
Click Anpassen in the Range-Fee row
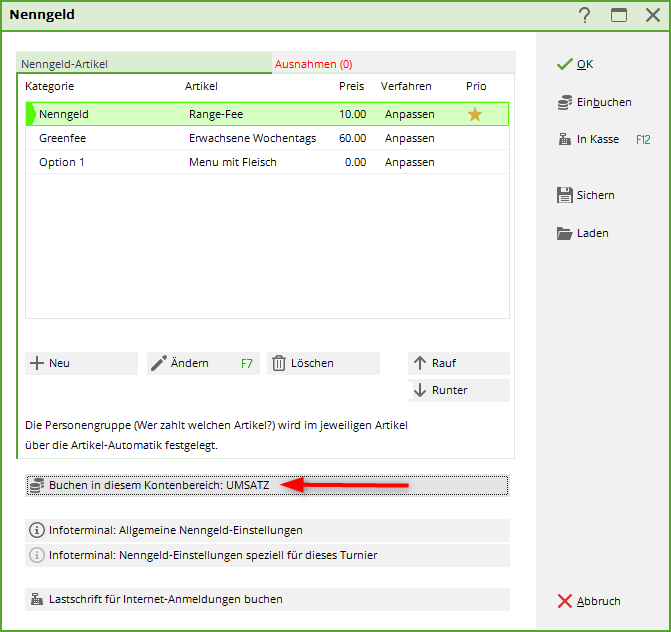pos(410,114)
